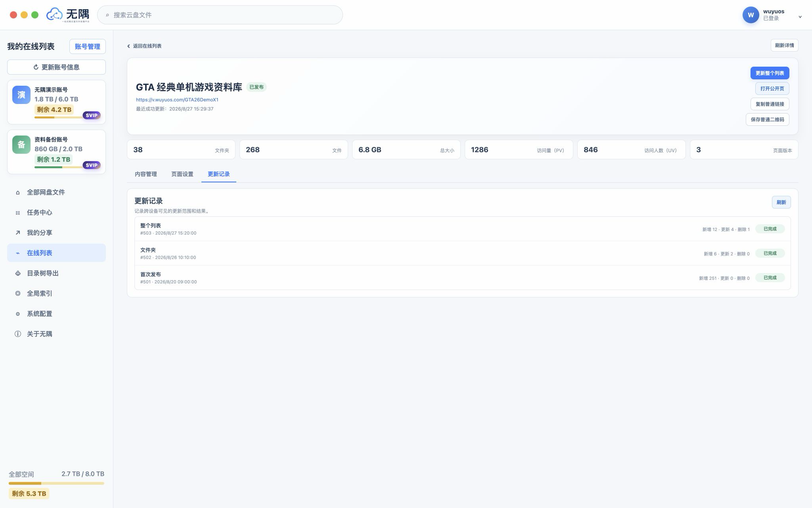Click the 保存普通二维码 button
The width and height of the screenshot is (812, 508).
pyautogui.click(x=767, y=119)
